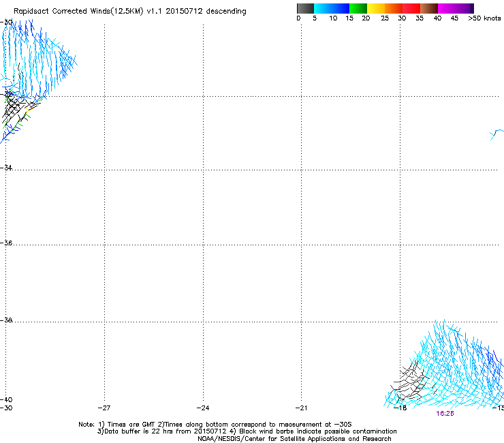Click the cyan-to-blue 5-15 knots gradient segment

point(332,8)
